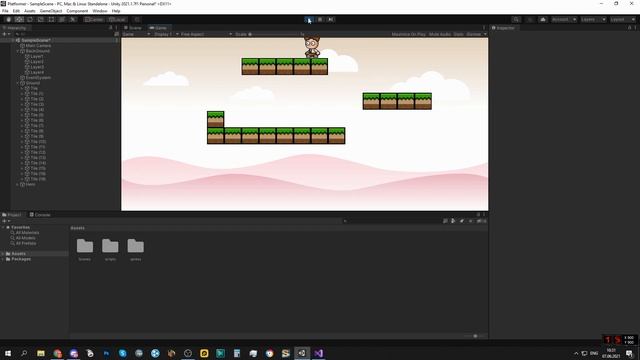Open the File menu
This screenshot has width=640, height=360.
pyautogui.click(x=5, y=11)
